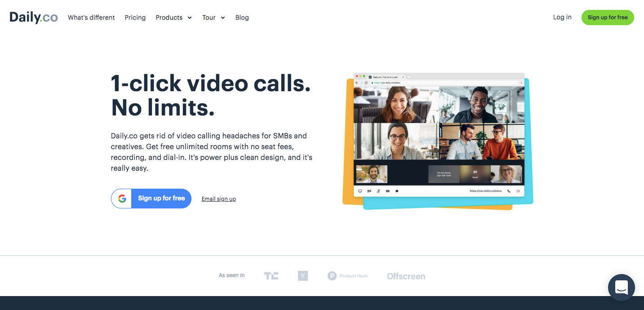This screenshot has width=644, height=310.
Task: Click the screen share icon in call mockup
Action: coord(360,191)
